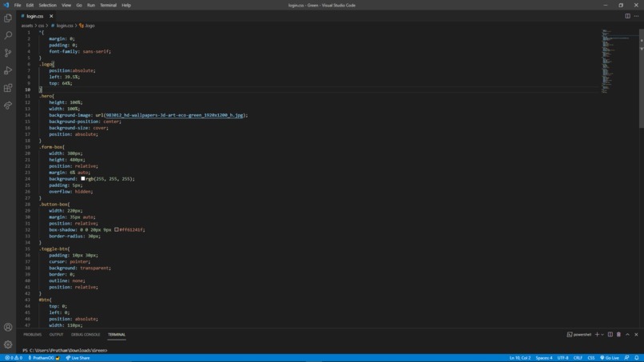Click the #ff61241f color swatch on line 32
Viewport: 644px width, 362px height.
117,229
